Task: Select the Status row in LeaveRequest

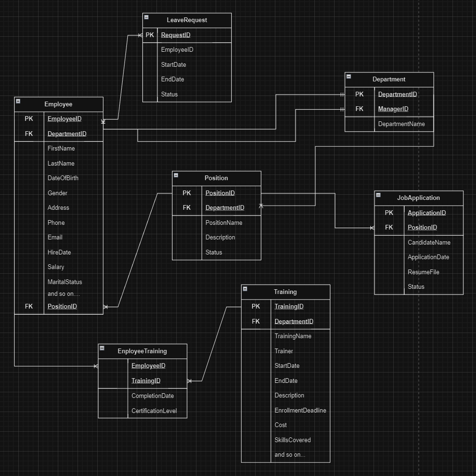Action: 169,94
